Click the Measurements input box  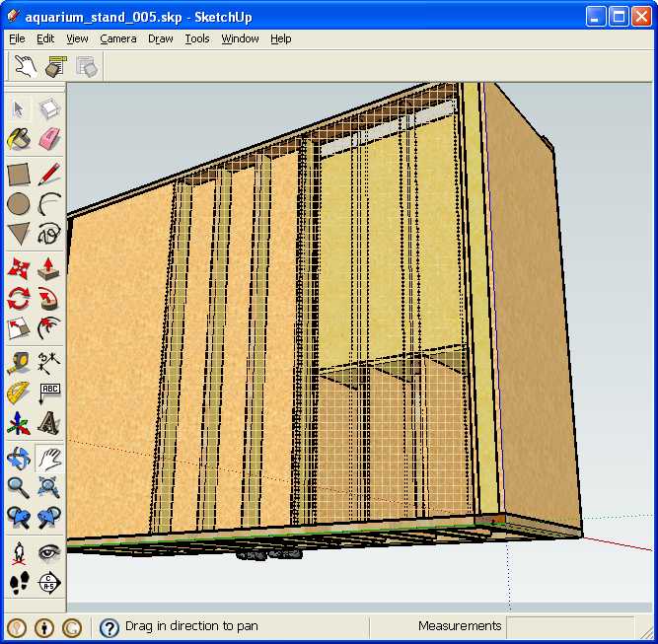coord(570,627)
